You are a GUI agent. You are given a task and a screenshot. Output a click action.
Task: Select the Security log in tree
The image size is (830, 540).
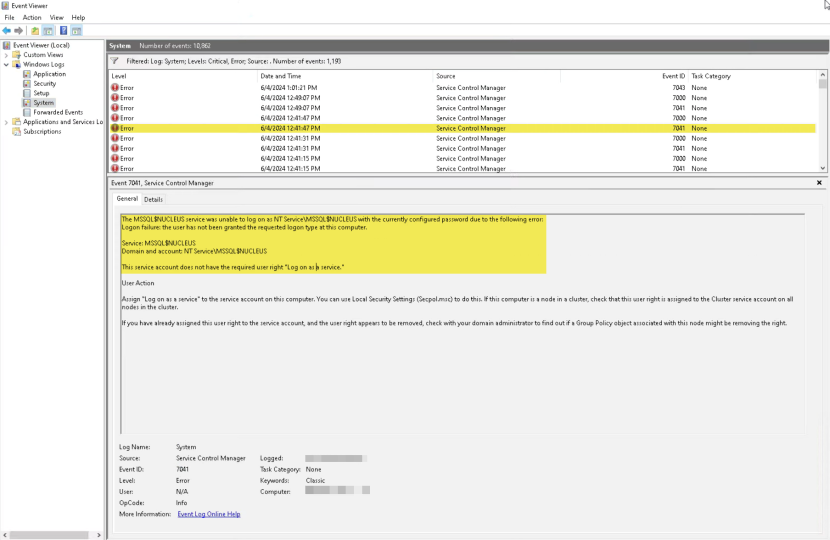(45, 84)
